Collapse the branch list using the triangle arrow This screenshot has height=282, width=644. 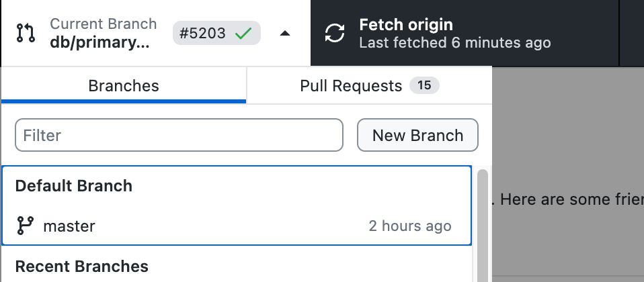pyautogui.click(x=285, y=33)
